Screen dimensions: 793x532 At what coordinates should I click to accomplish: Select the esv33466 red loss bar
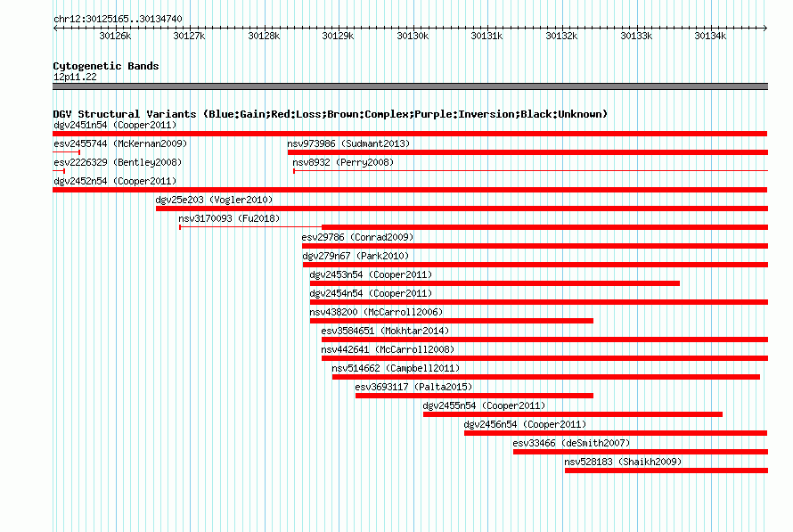[641, 452]
